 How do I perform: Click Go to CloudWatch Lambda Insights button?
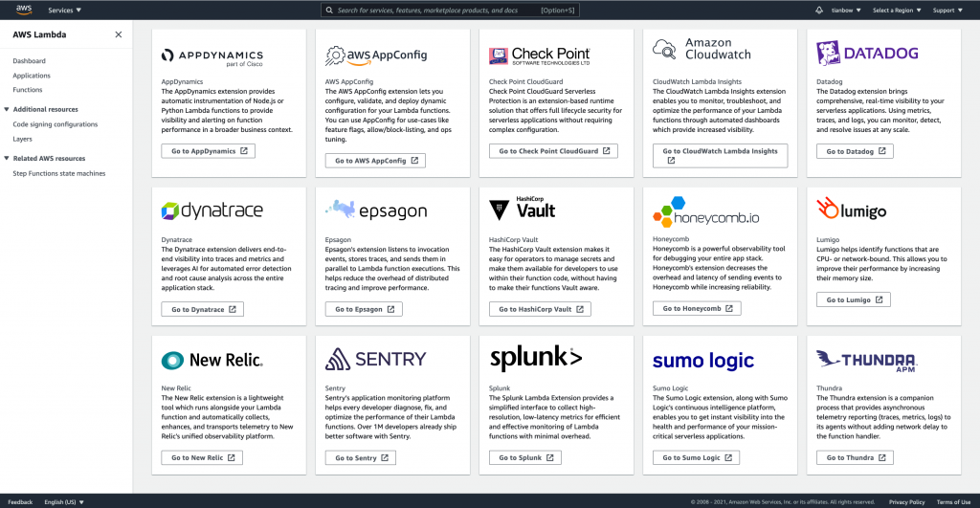(x=720, y=156)
